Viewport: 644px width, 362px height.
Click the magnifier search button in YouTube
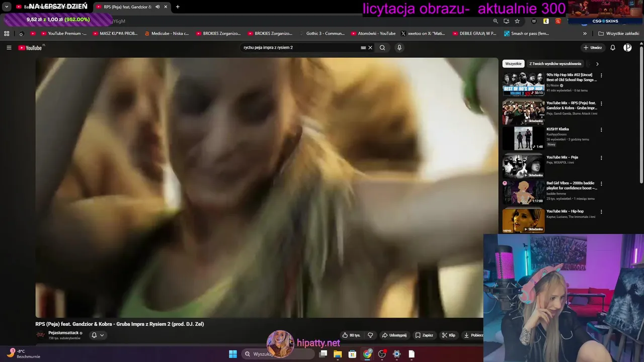pos(382,48)
